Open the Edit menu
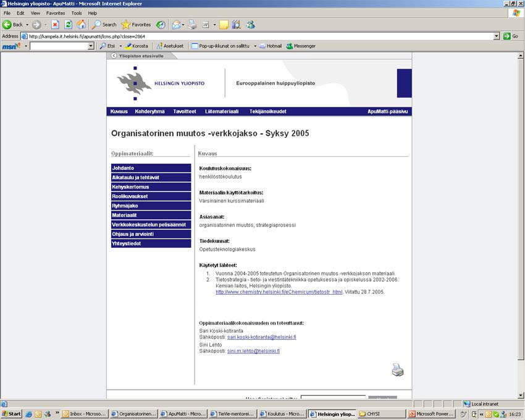This screenshot has height=420, width=525. click(20, 13)
